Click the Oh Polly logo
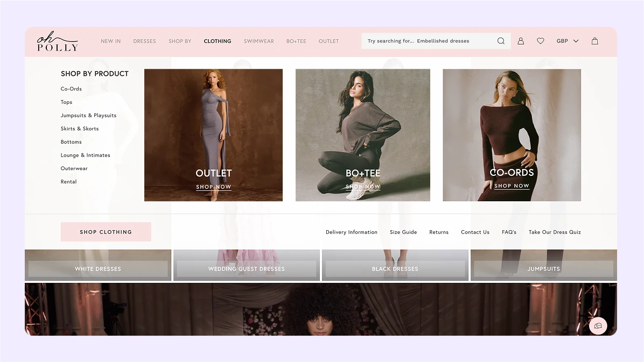The width and height of the screenshot is (644, 362). [57, 41]
